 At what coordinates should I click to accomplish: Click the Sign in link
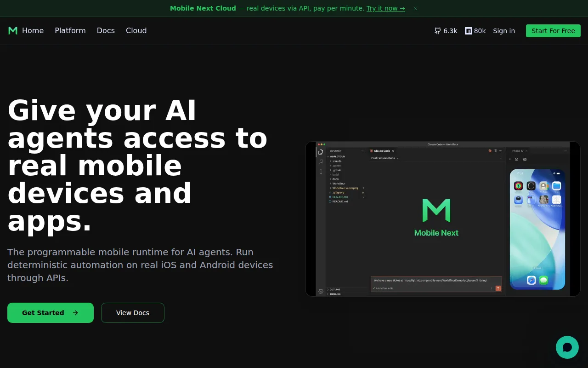pos(504,31)
